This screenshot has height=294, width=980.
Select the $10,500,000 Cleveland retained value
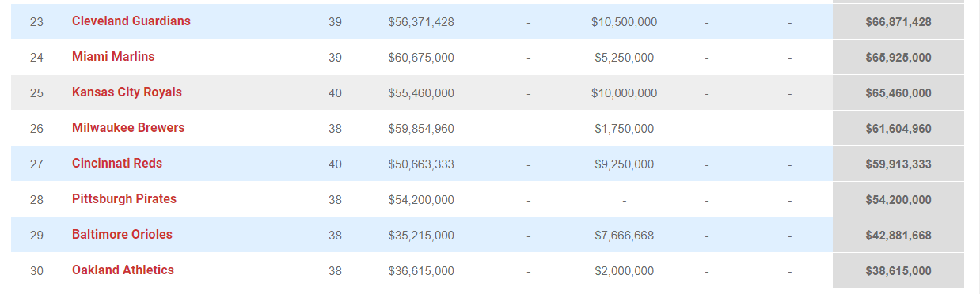point(624,22)
